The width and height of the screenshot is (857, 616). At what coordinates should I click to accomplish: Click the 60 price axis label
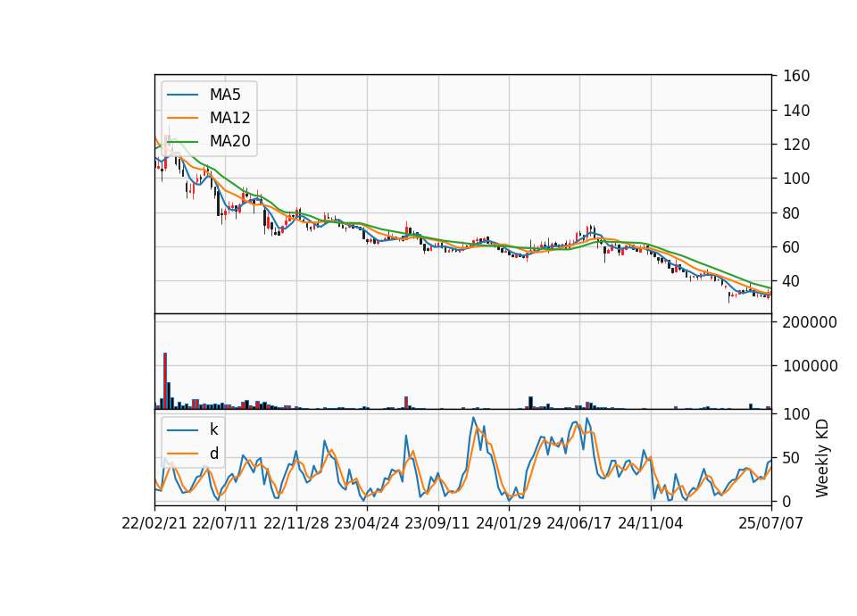pyautogui.click(x=791, y=247)
